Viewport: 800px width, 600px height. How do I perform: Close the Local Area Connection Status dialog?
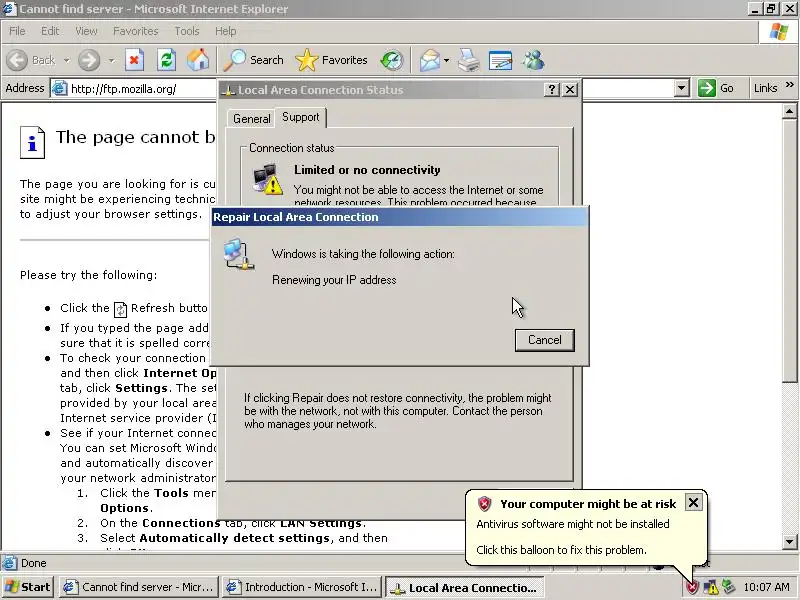pyautogui.click(x=570, y=90)
